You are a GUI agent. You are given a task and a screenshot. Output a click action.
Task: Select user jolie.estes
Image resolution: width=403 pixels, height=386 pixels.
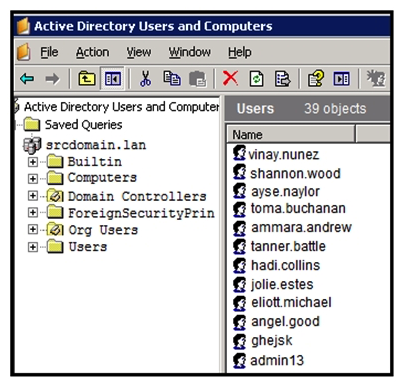click(x=282, y=284)
